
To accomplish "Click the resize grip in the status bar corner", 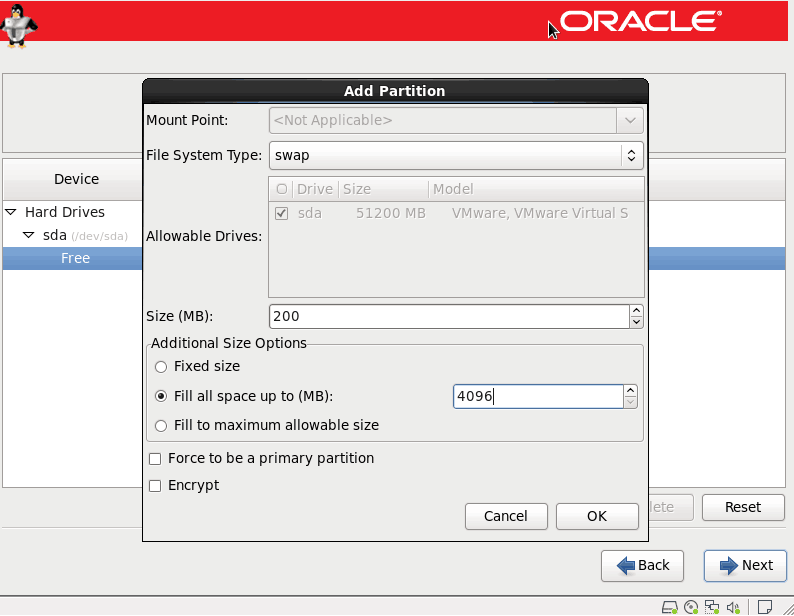I will (x=787, y=607).
